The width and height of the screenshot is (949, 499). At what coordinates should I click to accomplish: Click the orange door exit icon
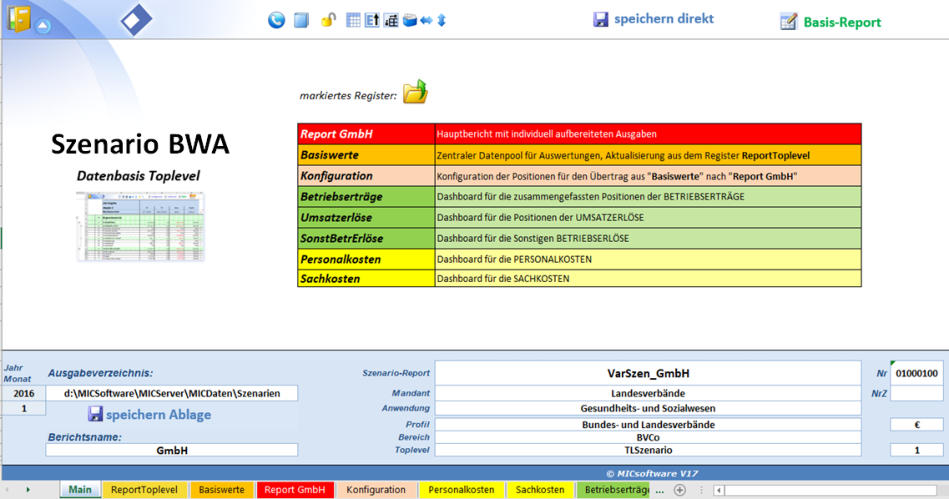click(x=18, y=19)
